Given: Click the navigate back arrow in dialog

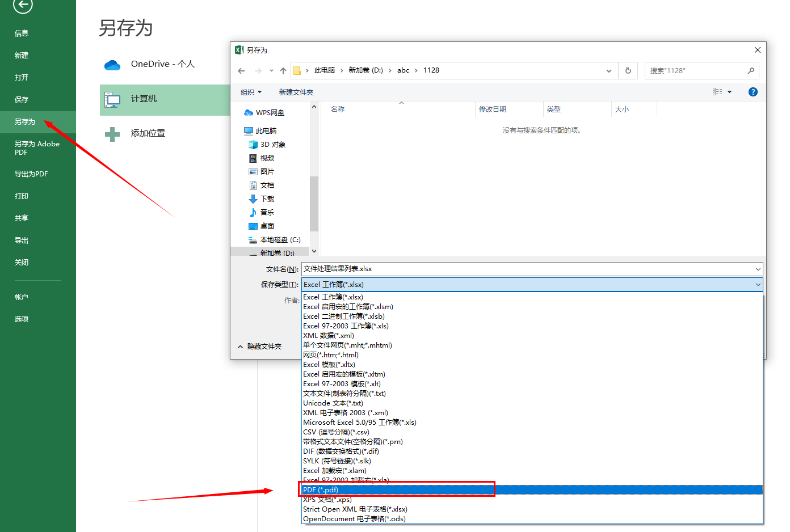Looking at the screenshot, I should click(x=242, y=71).
